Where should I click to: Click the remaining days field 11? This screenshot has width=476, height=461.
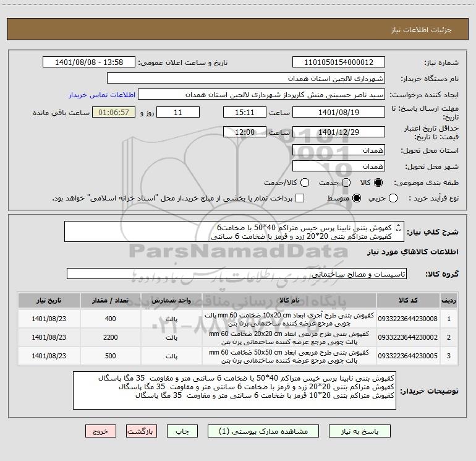click(178, 112)
